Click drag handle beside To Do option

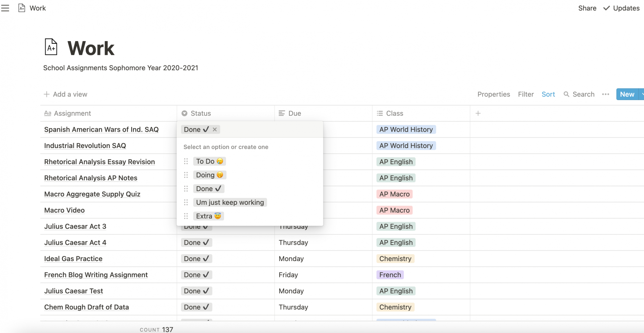(186, 161)
